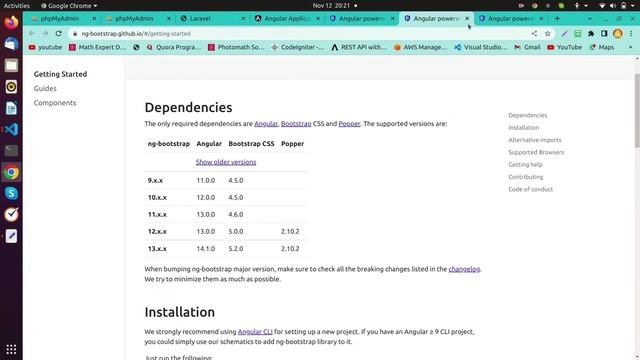Jump to Getting help anchor
The width and height of the screenshot is (640, 360).
click(525, 164)
